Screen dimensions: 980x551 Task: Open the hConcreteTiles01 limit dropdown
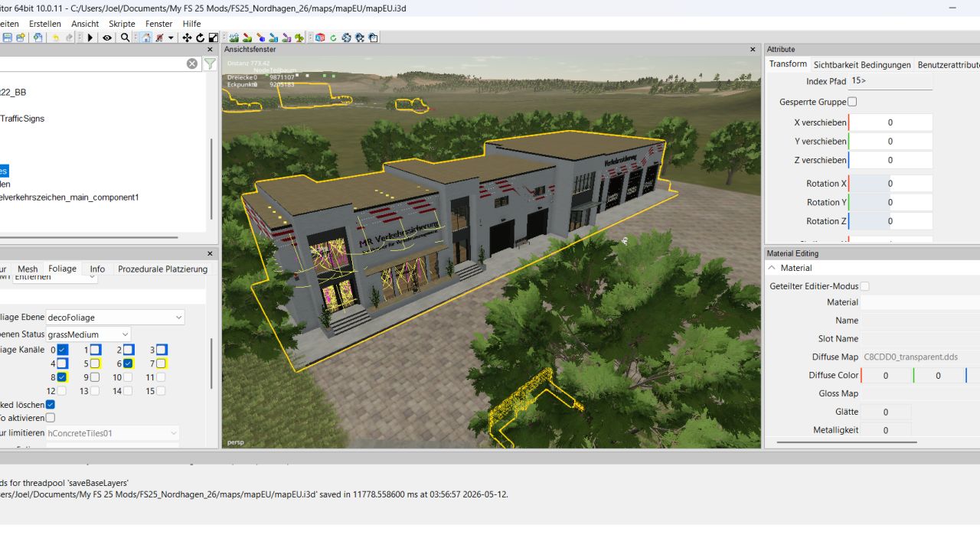(x=113, y=433)
